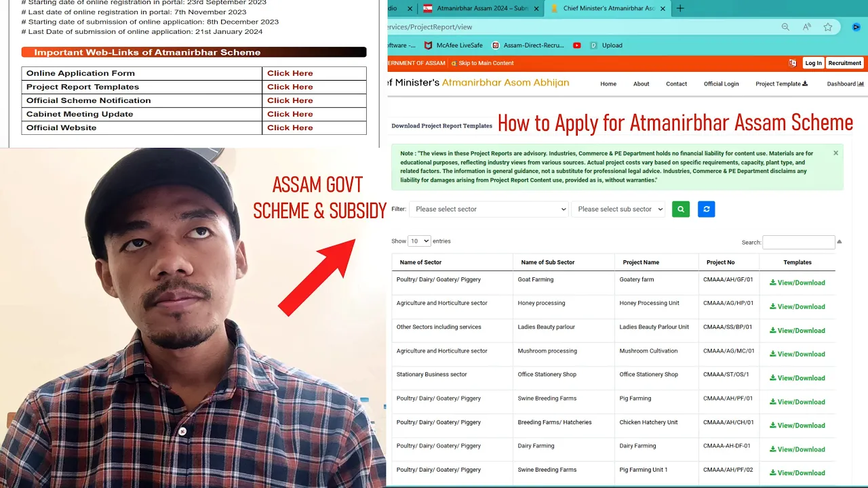Click the favorites star icon in address bar

pos(828,27)
